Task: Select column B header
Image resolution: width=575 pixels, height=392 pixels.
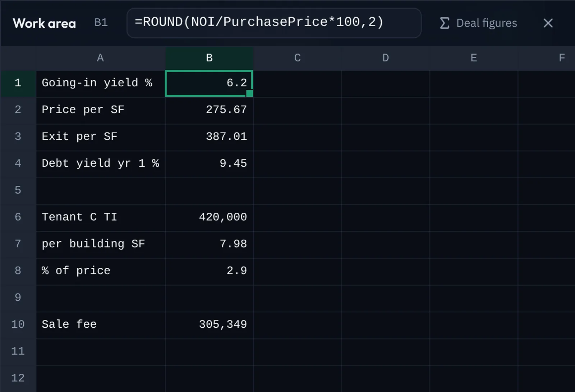Action: pos(209,58)
